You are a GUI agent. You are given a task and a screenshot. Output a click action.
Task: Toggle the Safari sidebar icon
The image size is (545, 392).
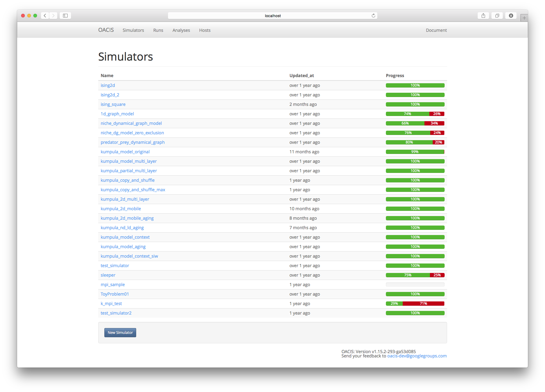[65, 16]
